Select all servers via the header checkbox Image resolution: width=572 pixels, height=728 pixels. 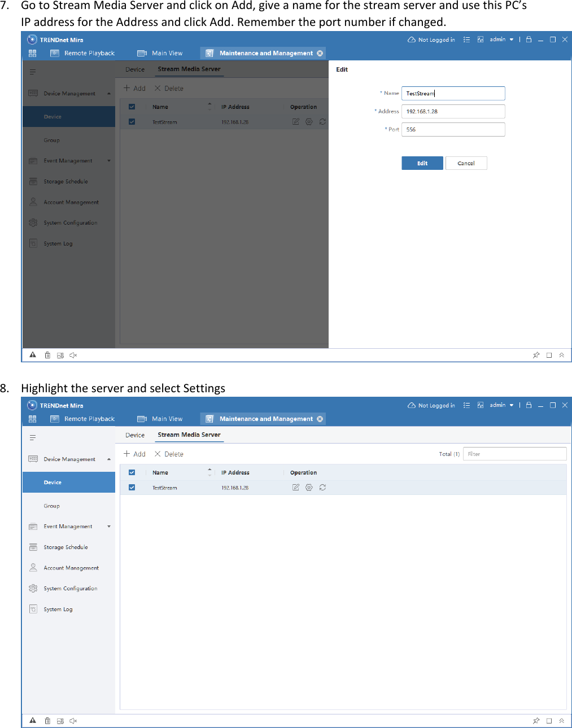click(x=132, y=472)
